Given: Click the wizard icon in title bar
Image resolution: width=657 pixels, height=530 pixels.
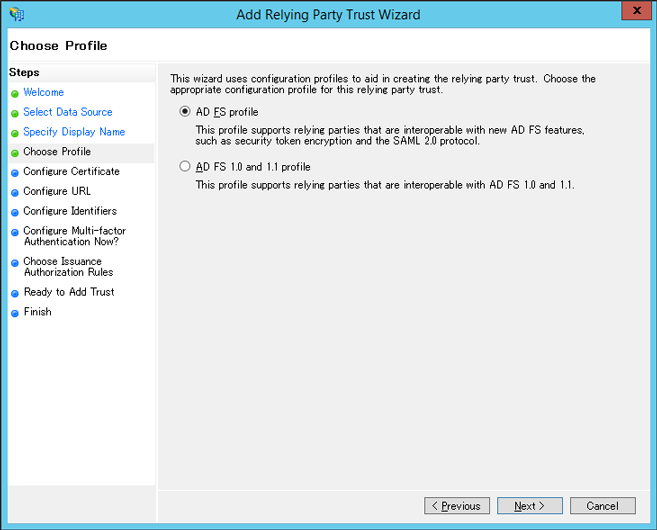Looking at the screenshot, I should tap(17, 14).
